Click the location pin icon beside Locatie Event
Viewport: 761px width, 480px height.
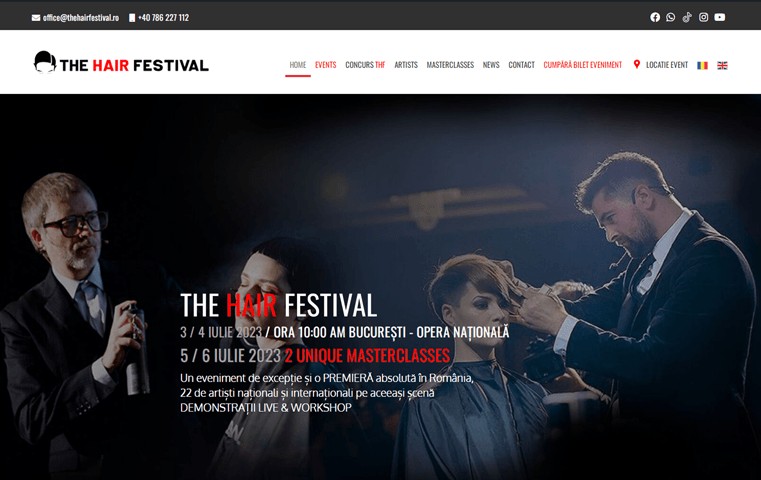click(x=637, y=64)
